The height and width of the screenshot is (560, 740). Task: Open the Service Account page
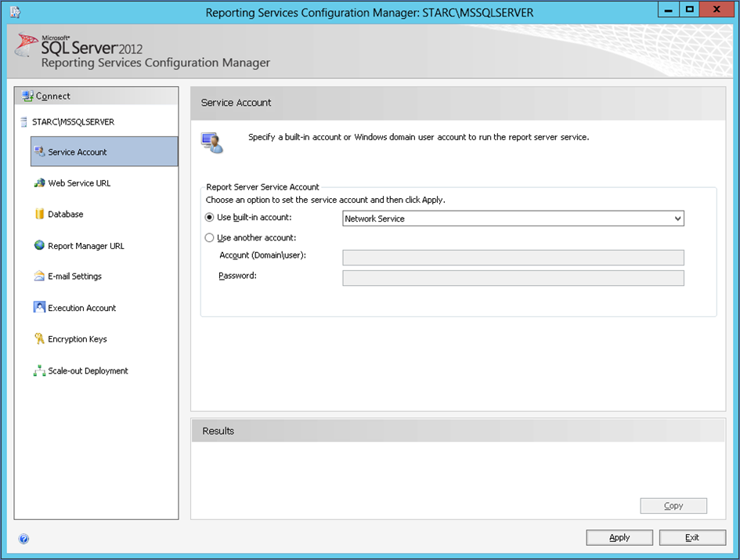(x=104, y=152)
